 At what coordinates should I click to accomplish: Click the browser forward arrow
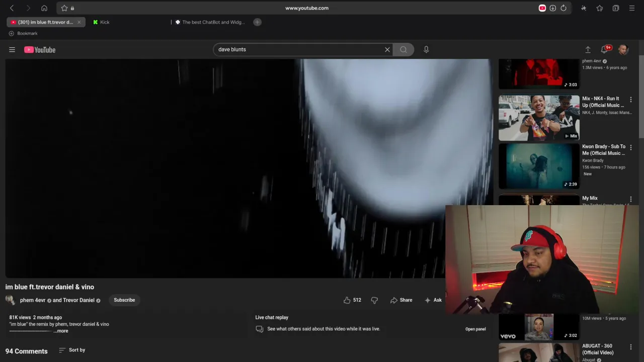click(x=28, y=8)
